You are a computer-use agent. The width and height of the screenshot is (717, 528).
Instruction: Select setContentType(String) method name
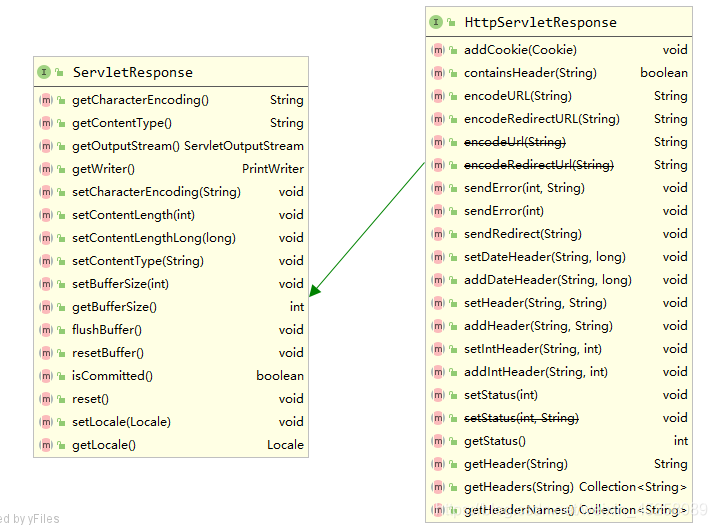click(138, 261)
